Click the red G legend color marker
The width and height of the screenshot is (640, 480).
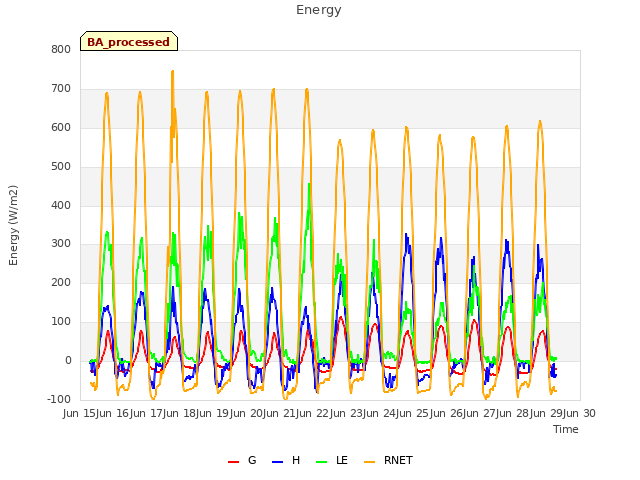233,462
